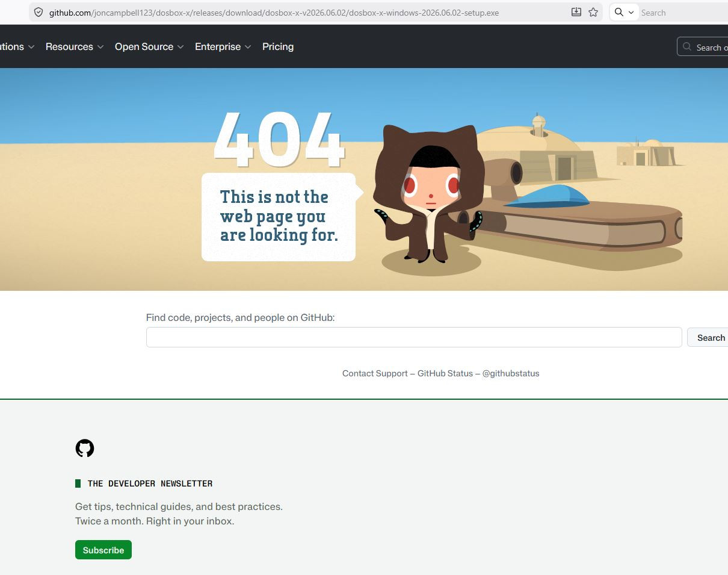This screenshot has height=575, width=728.
Task: Click the 'Find code, projects, and people' input
Action: coord(414,337)
